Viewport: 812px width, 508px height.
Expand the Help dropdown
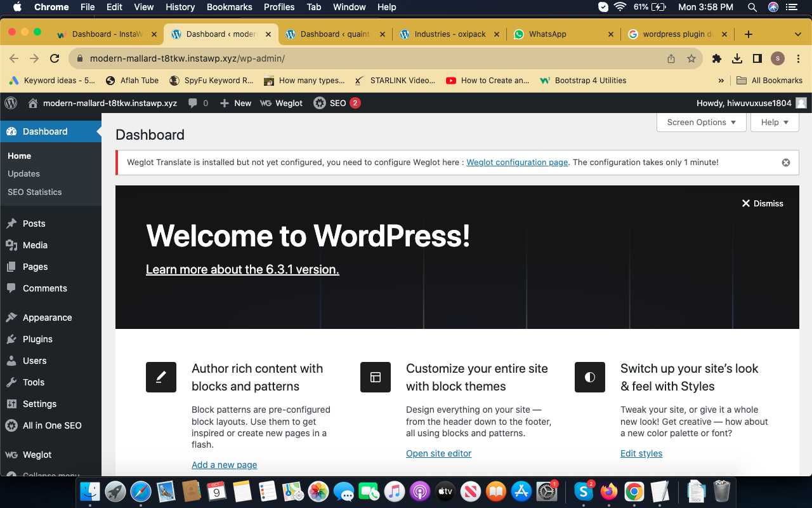tap(775, 122)
